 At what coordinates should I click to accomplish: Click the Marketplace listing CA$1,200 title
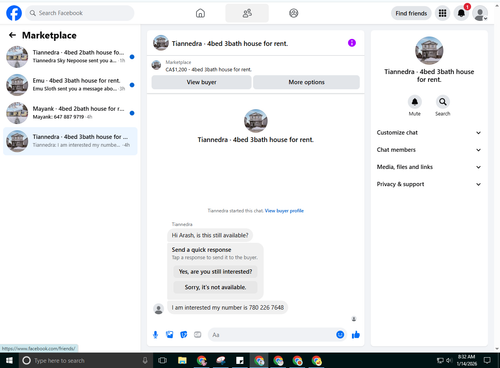coord(209,70)
